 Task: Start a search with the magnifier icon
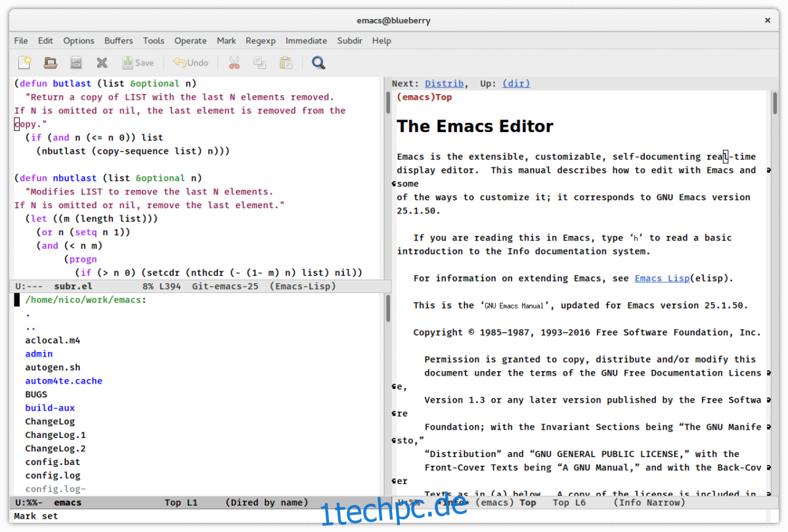tap(318, 63)
